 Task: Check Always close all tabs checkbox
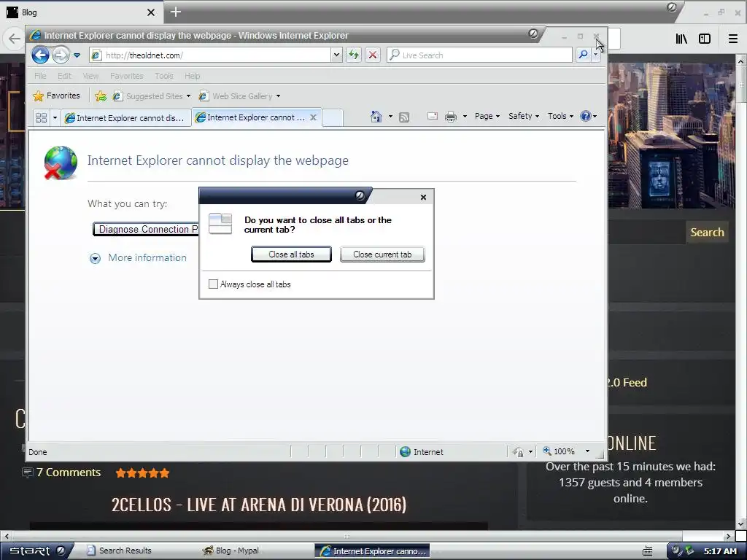click(x=214, y=284)
